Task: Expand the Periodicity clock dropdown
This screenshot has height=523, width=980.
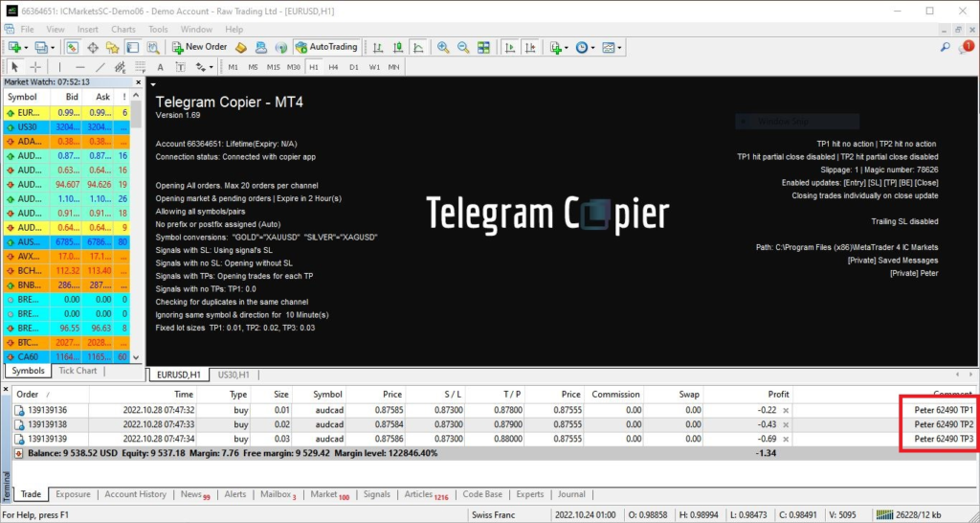Action: [592, 47]
